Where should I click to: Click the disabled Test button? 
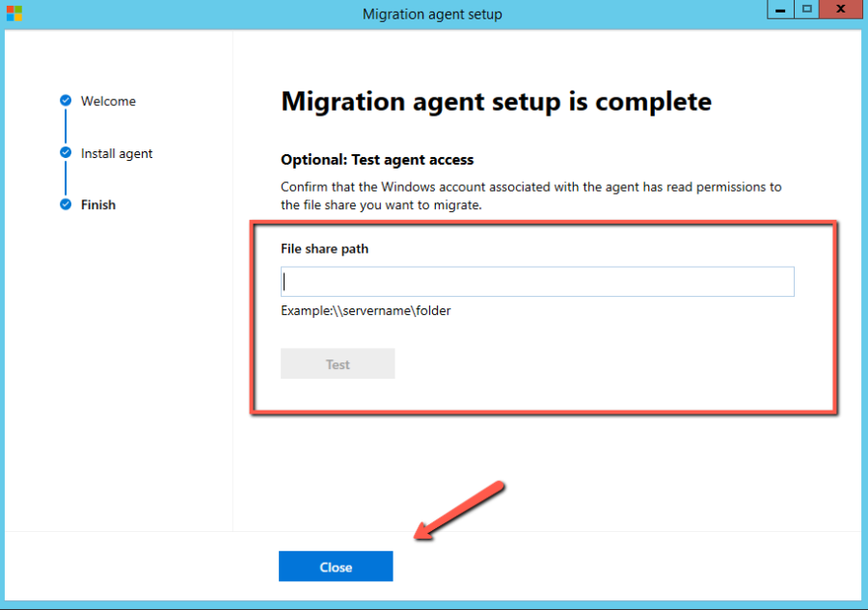tap(338, 363)
